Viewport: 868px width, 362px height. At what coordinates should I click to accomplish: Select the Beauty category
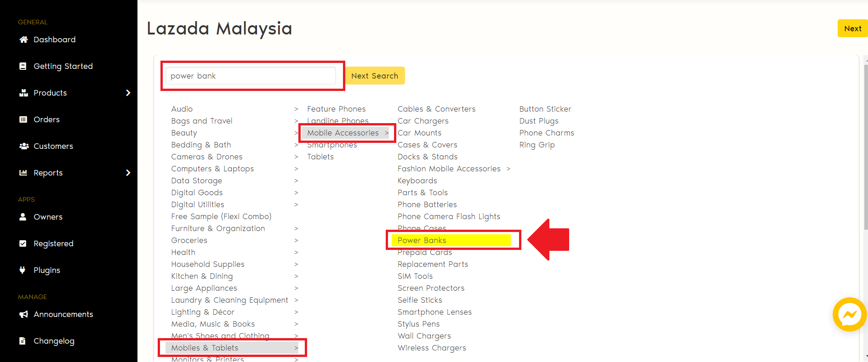tap(184, 133)
